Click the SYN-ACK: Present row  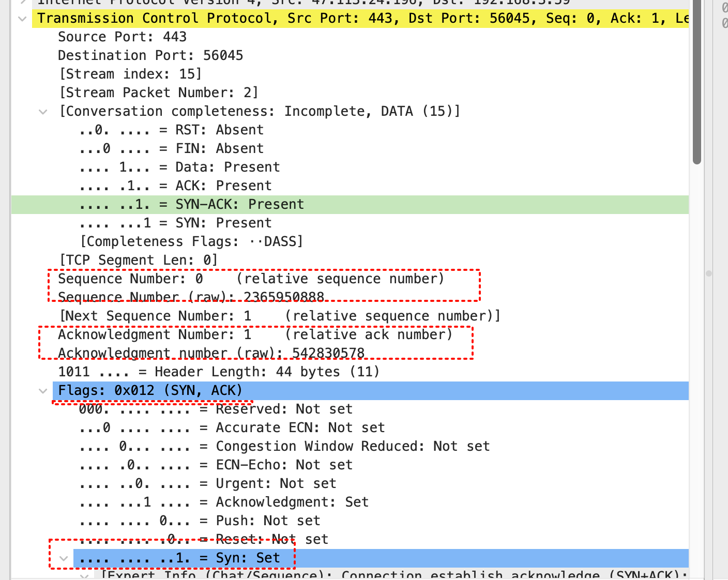coord(191,205)
